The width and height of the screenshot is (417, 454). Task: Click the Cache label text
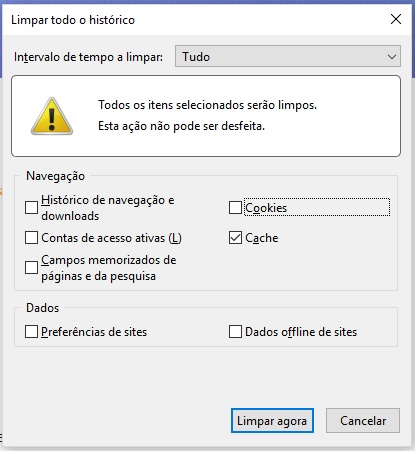pyautogui.click(x=262, y=238)
